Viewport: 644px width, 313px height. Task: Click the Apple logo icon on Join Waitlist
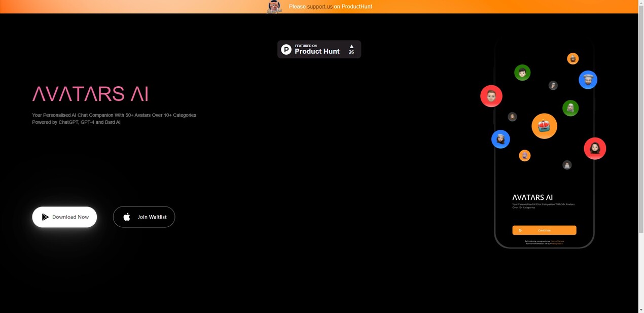pos(127,217)
